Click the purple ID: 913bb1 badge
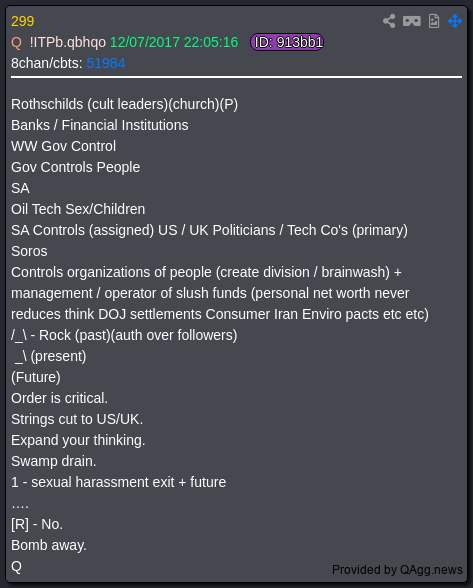This screenshot has height=588, width=473. (287, 42)
